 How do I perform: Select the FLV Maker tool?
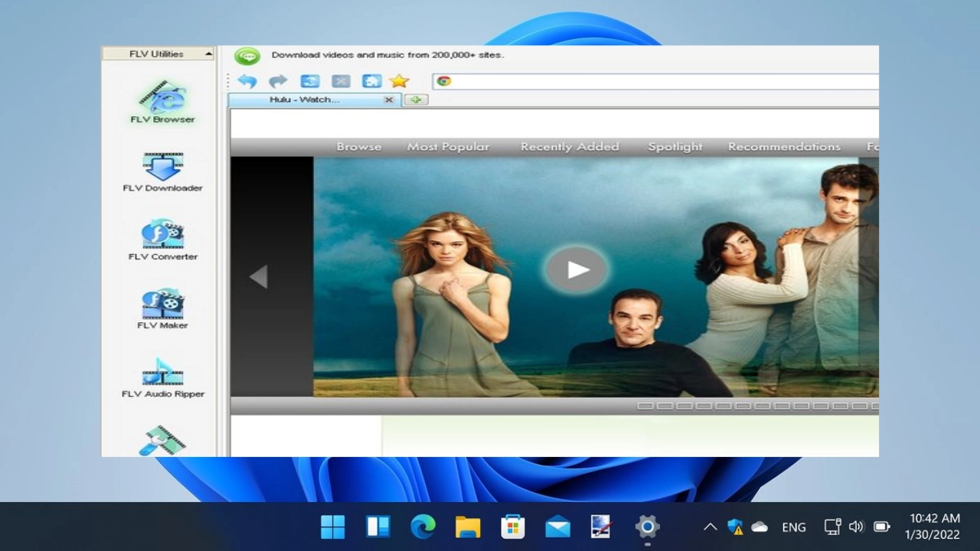[x=162, y=309]
